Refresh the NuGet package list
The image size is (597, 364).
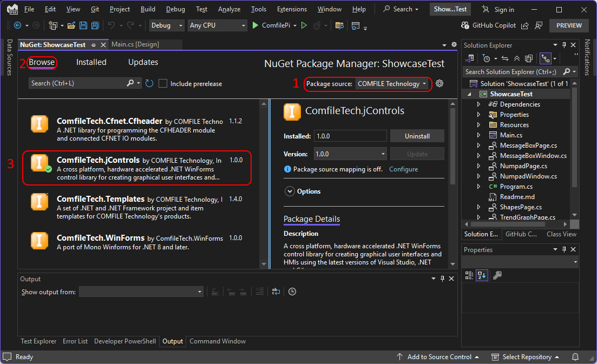pos(149,83)
